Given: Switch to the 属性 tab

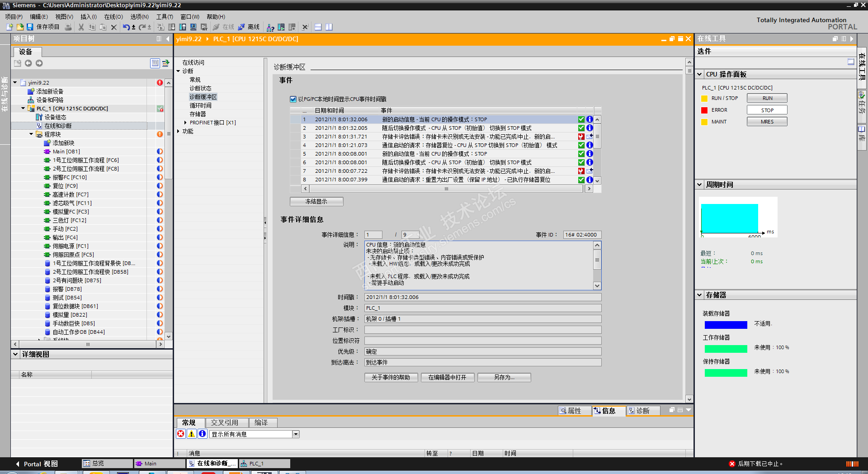Looking at the screenshot, I should click(x=574, y=411).
